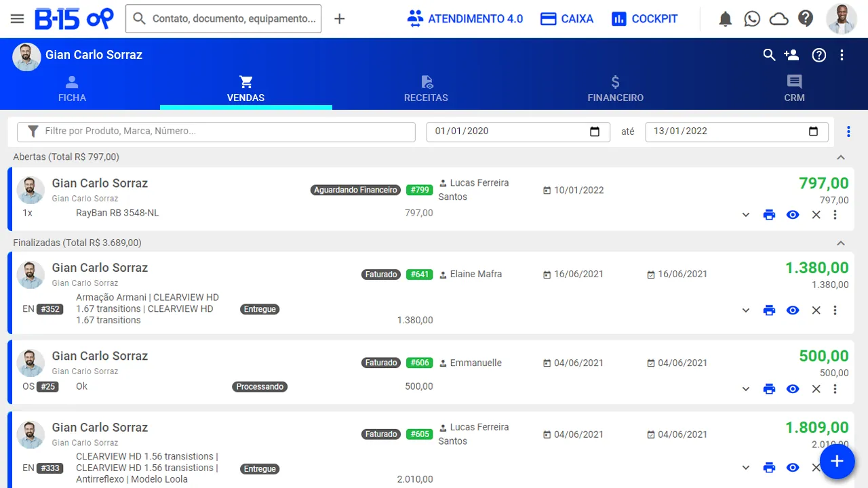Image resolution: width=868 pixels, height=488 pixels.
Task: Go to CAIXA in the top navigation
Action: point(566,18)
